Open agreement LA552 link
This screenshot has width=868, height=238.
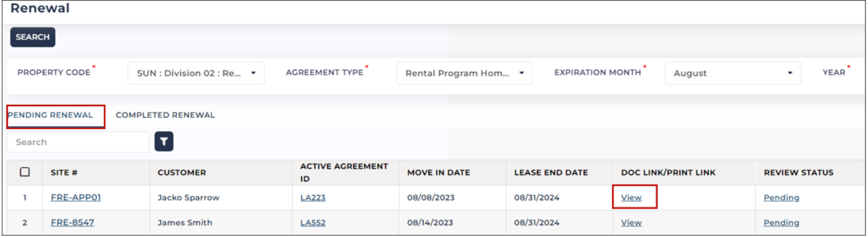[313, 222]
